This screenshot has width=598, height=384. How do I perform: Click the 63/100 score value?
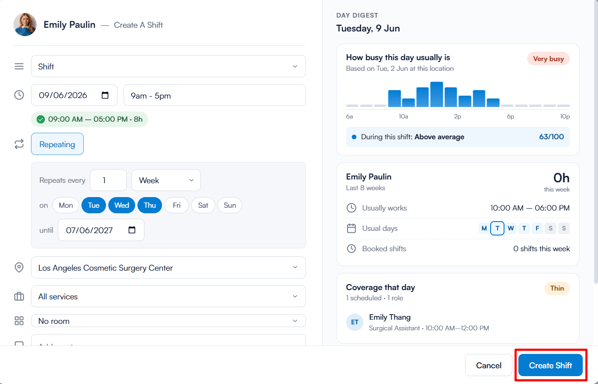pos(551,137)
